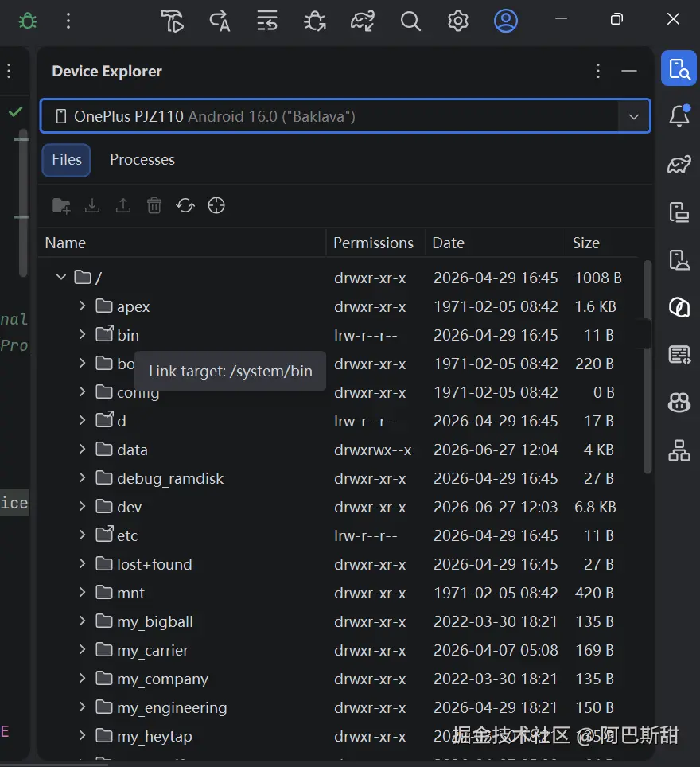Expand the my_bigball folder
This screenshot has width=700, height=767.
point(82,621)
